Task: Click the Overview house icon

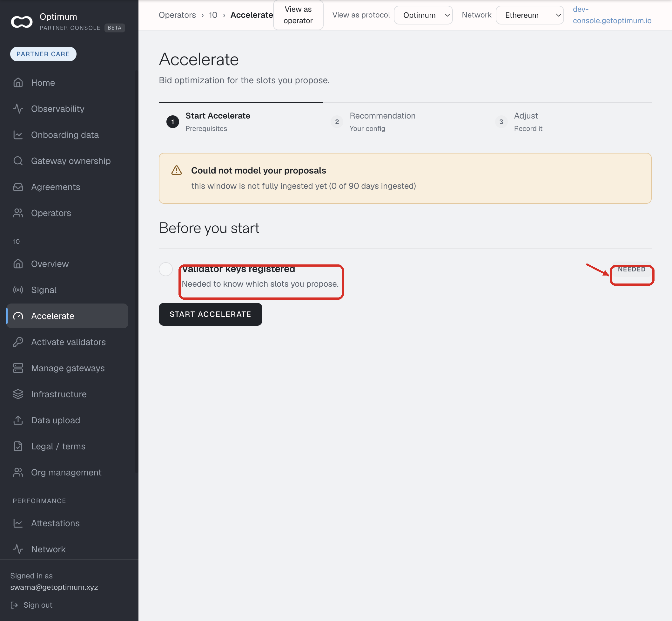Action: (x=18, y=264)
